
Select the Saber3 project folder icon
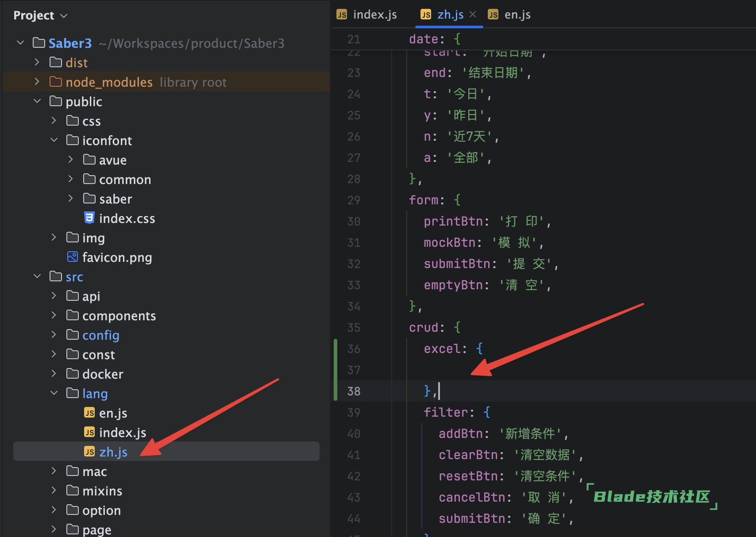(39, 42)
